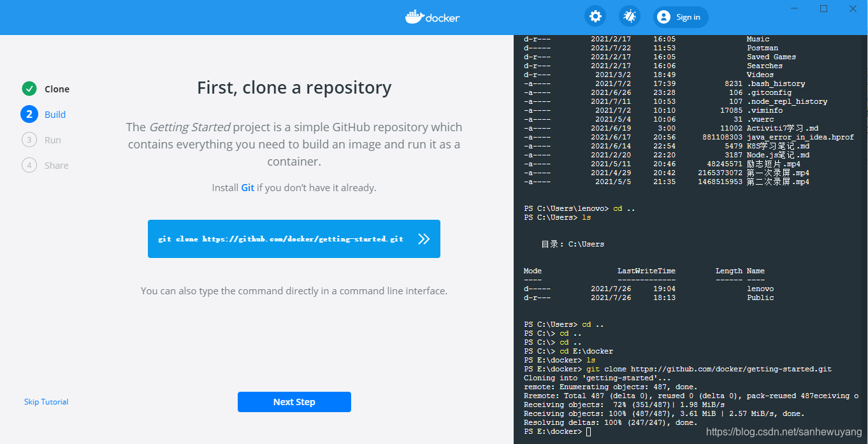This screenshot has width=868, height=444.
Task: Click 'Saved Games' in terminal listing
Action: coord(771,57)
